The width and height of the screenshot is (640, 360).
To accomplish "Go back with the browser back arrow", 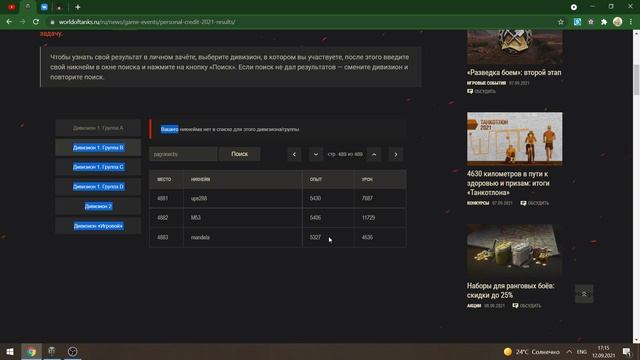I will [9, 22].
